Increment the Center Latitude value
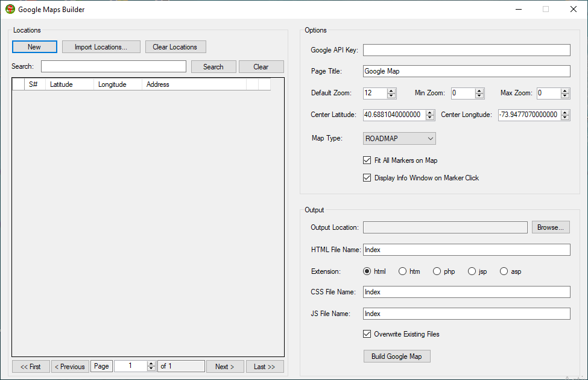Screen dimensions: 588x380 pyautogui.click(x=430, y=112)
